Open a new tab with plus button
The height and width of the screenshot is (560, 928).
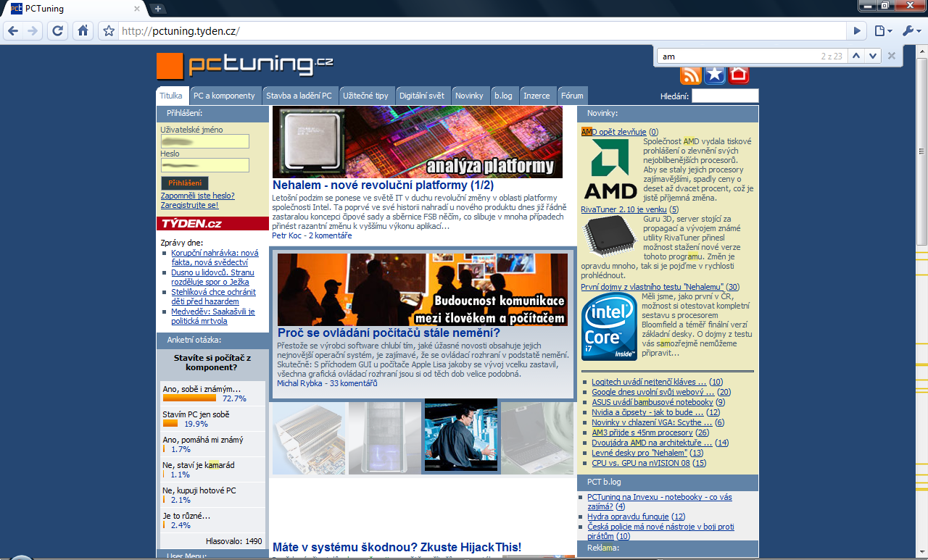tap(158, 9)
